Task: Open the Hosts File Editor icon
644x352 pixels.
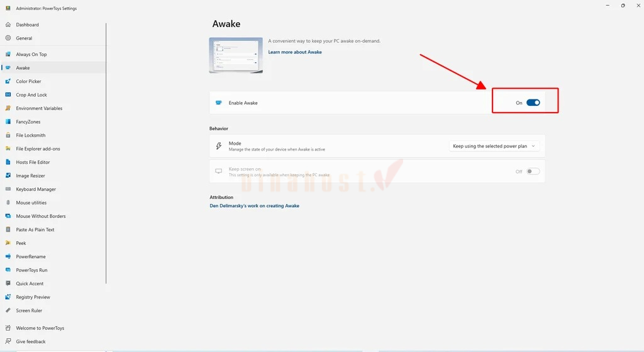Action: (x=8, y=162)
